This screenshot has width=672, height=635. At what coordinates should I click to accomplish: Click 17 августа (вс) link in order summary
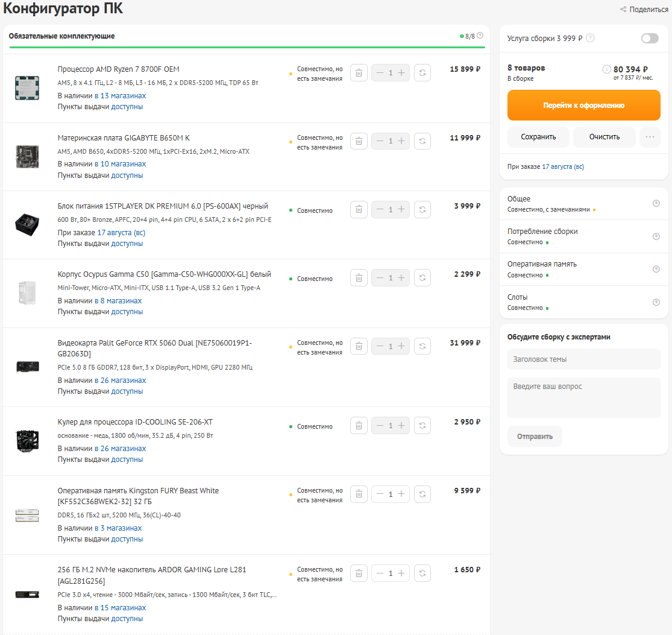563,167
